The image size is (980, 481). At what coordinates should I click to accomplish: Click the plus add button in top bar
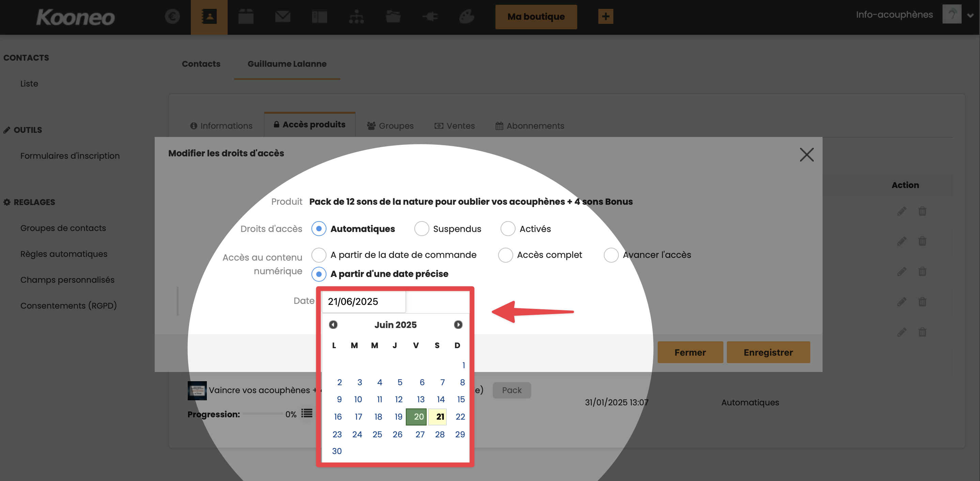(606, 16)
